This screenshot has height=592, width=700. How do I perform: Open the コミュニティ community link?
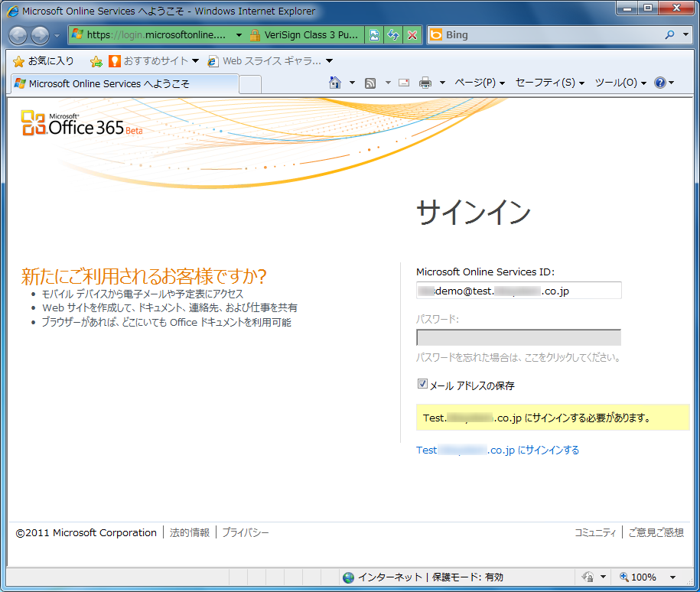(x=595, y=532)
